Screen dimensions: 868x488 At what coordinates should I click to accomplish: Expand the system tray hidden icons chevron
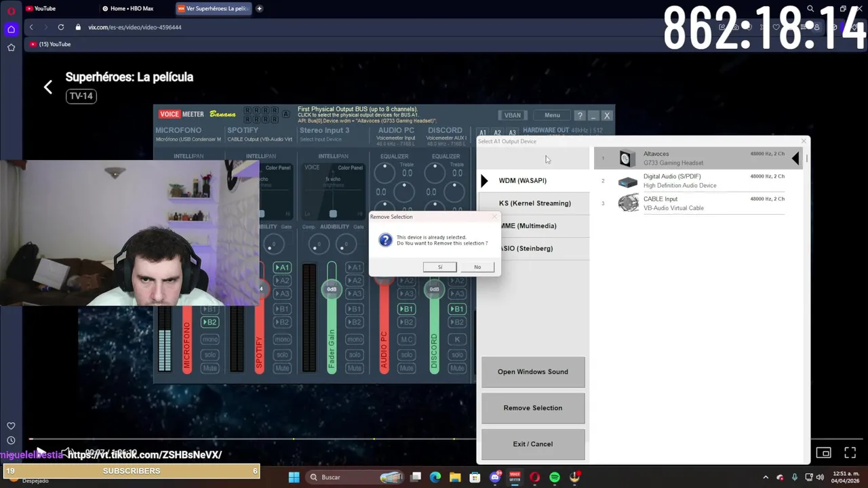click(x=766, y=477)
